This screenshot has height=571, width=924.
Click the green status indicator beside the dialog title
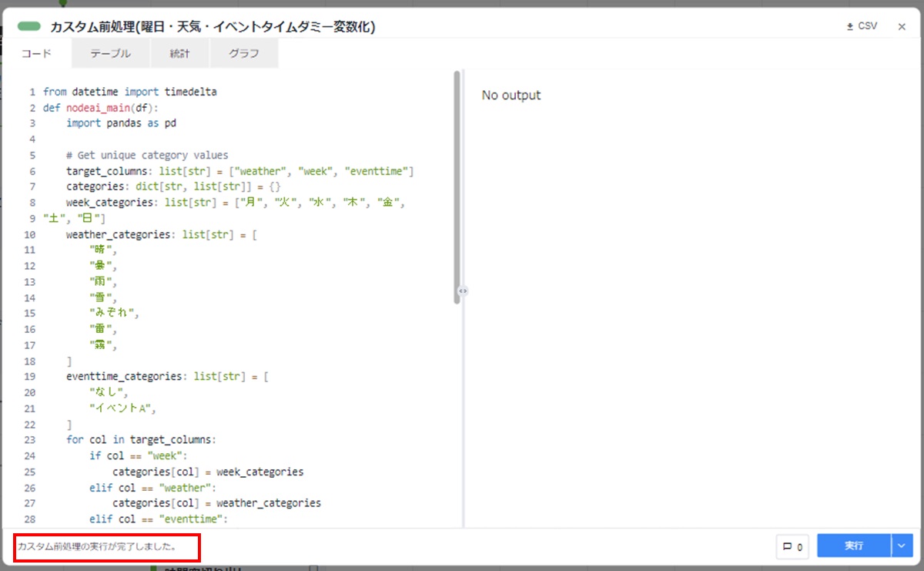click(28, 25)
